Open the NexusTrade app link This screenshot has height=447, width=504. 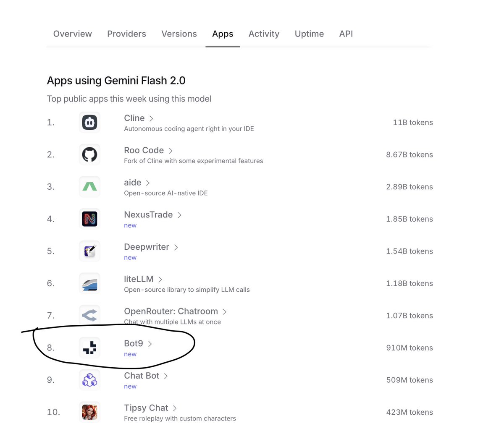148,215
